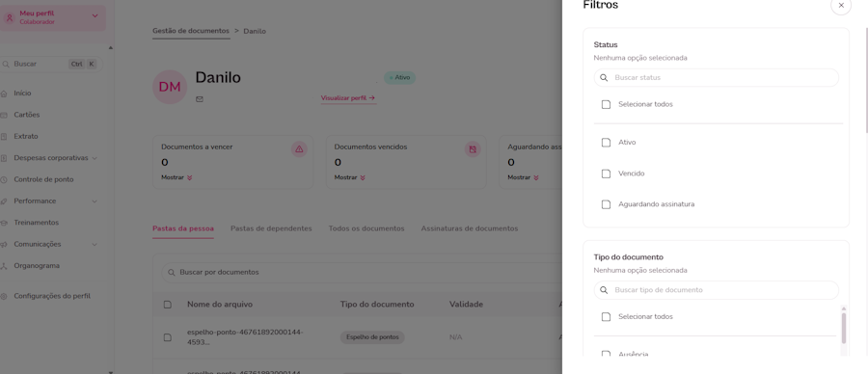Click the Espelho de pontos tag
This screenshot has height=374, width=868.
click(x=372, y=337)
